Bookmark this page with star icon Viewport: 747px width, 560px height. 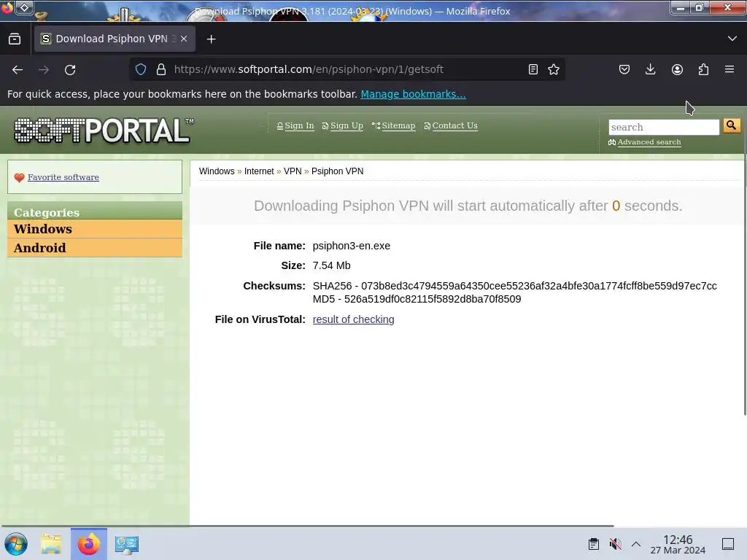(554, 69)
